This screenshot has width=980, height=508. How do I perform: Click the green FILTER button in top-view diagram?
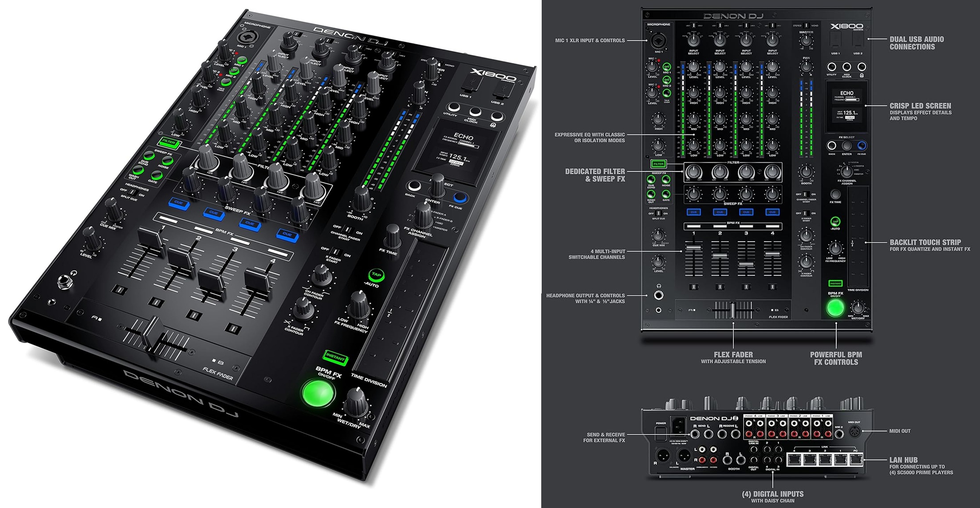pos(658,164)
